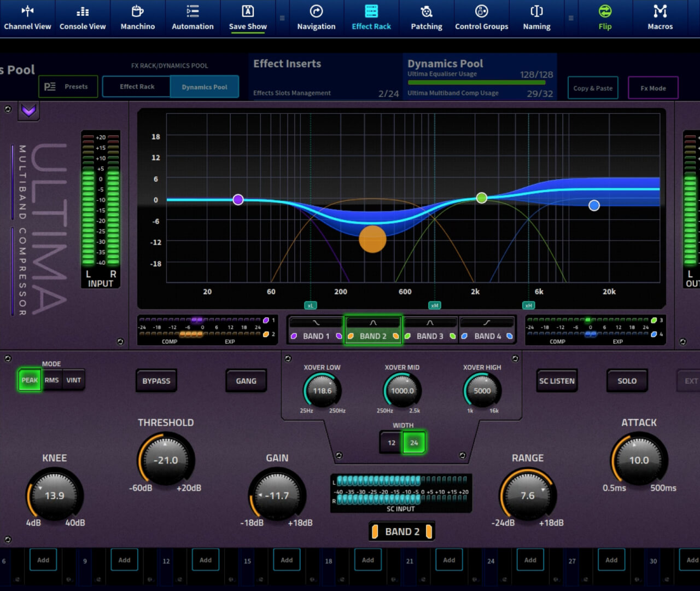Image resolution: width=700 pixels, height=591 pixels.
Task: Click the xM crossover mid marker
Action: (434, 305)
